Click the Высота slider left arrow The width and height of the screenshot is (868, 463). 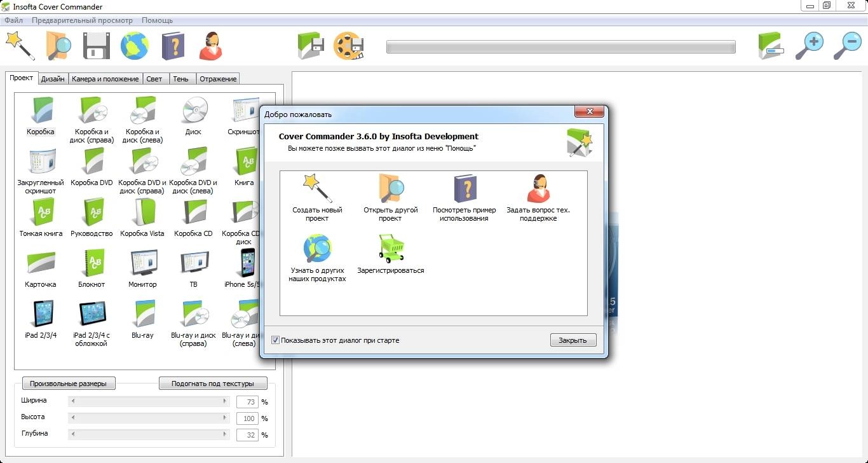(73, 418)
